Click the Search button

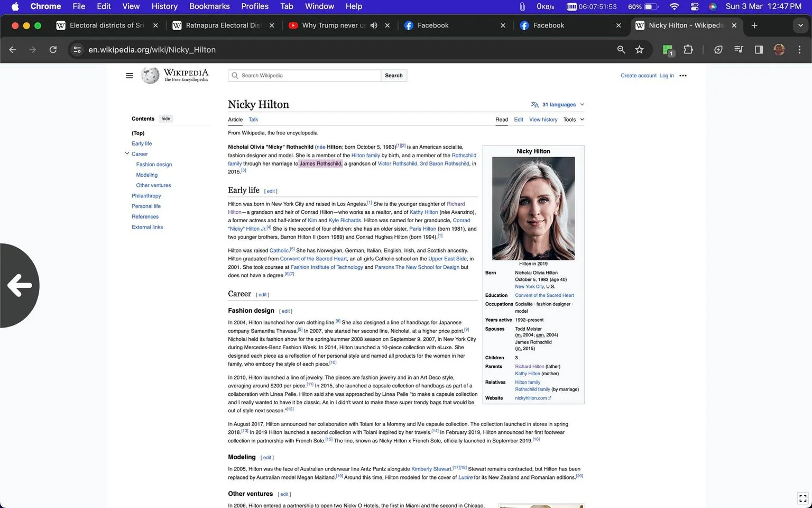pos(394,76)
